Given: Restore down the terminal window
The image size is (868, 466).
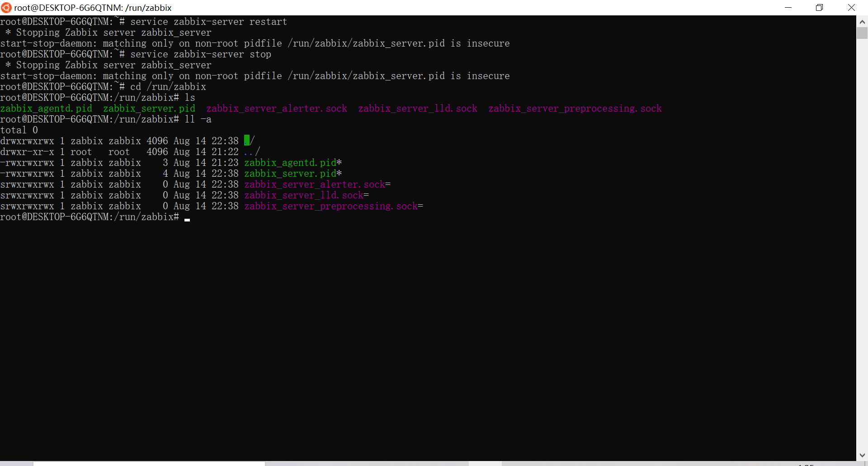Looking at the screenshot, I should 819,8.
